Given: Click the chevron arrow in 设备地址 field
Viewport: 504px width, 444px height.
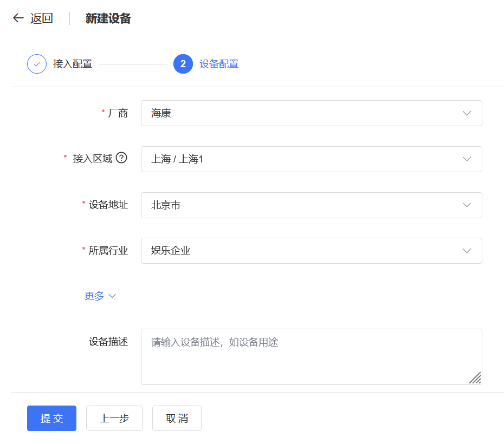Looking at the screenshot, I should 467,205.
